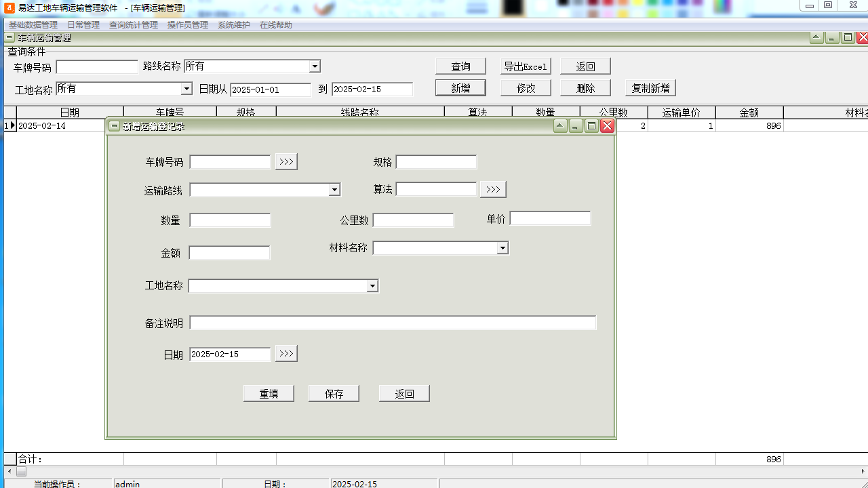Screen dimensions: 868x488
Task: Click the roll-up arrow on the 车辆运输管理 window
Action: tap(817, 38)
